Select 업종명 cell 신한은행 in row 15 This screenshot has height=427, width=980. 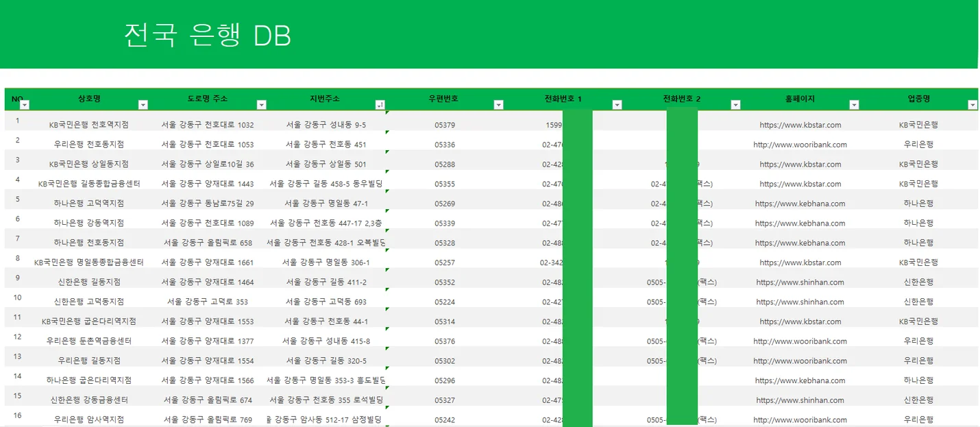click(918, 400)
